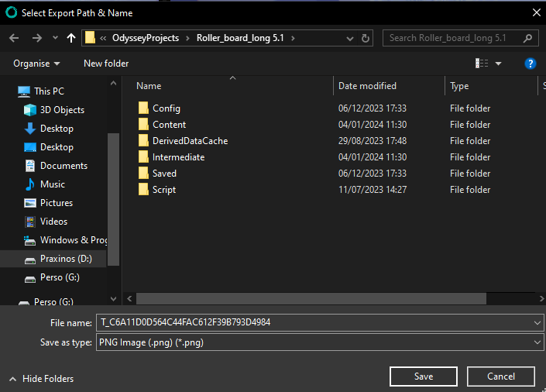Click the up one level arrow
The width and height of the screenshot is (546, 392).
point(72,37)
